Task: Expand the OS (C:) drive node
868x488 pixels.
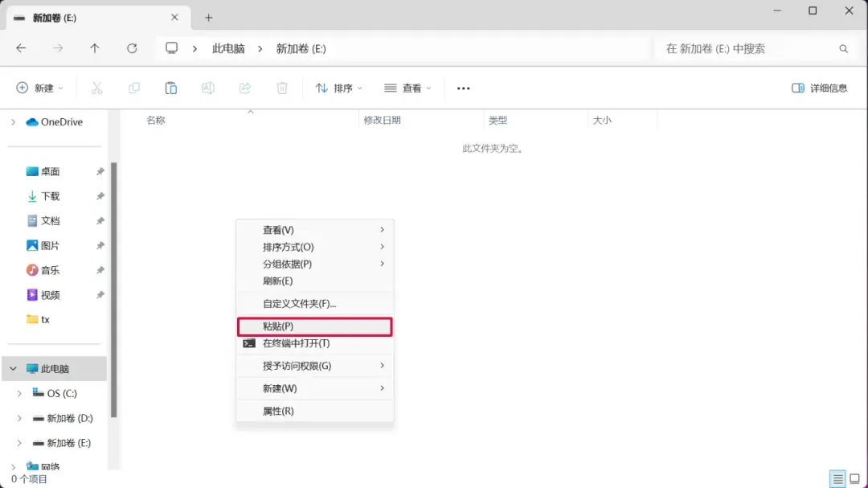Action: [x=19, y=393]
